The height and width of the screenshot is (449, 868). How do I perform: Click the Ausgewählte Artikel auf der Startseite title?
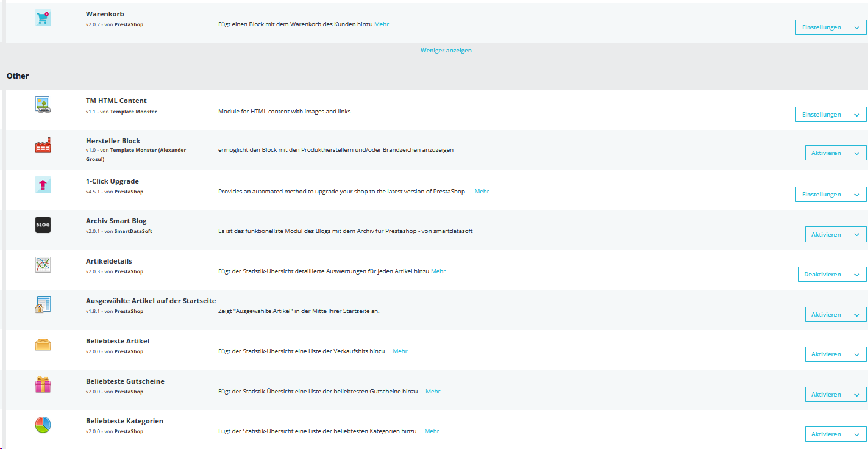(x=151, y=301)
